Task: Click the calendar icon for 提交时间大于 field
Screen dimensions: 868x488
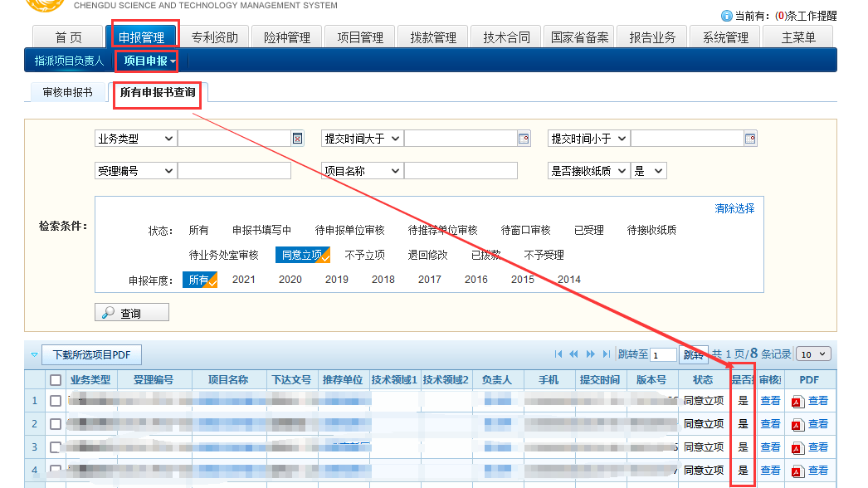Action: pos(524,139)
